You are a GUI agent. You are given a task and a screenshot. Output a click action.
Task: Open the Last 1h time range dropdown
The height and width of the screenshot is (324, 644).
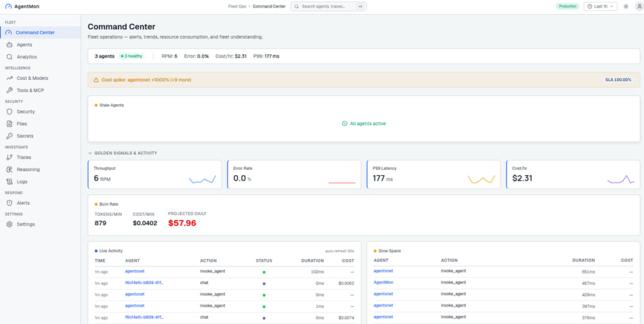pyautogui.click(x=601, y=6)
